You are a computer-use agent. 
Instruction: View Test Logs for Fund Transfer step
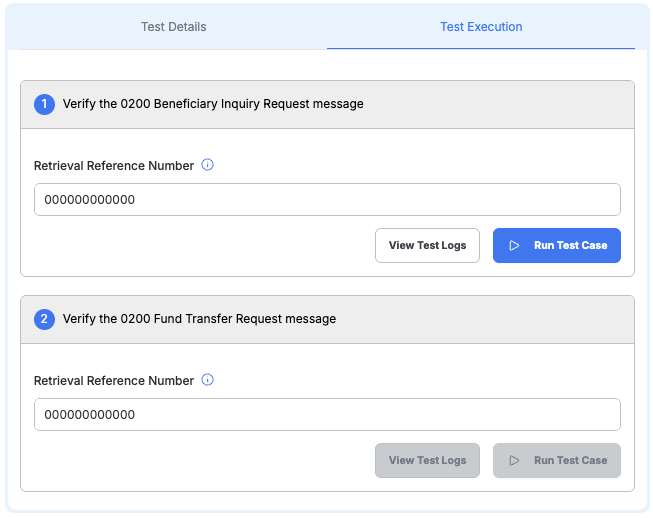tap(427, 461)
